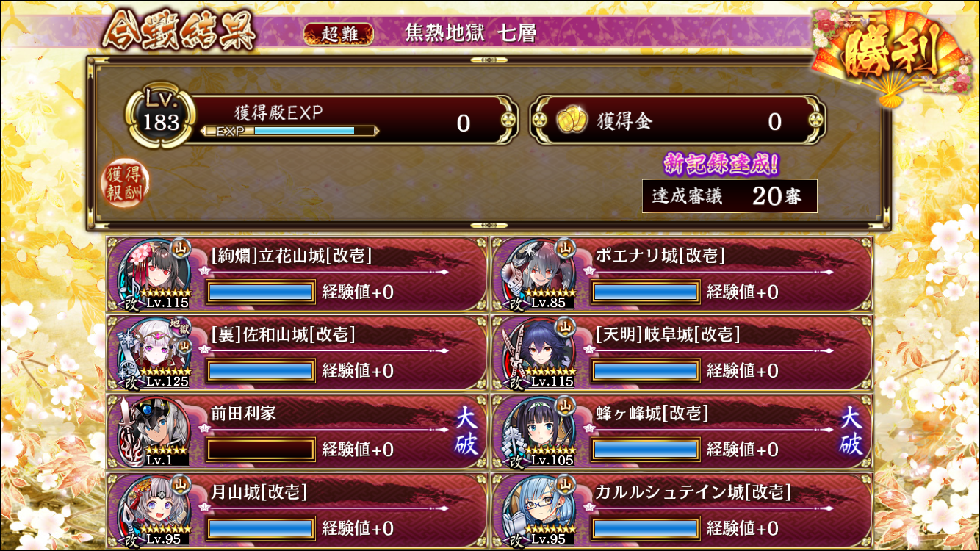Click the 大破 mark on 蜂ヶ峰城 row

click(x=851, y=433)
